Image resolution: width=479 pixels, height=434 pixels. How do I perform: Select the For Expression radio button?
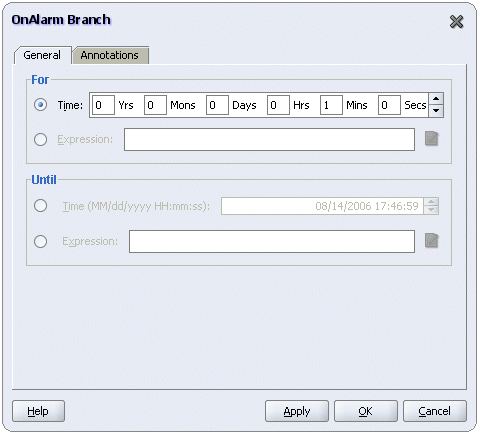40,139
